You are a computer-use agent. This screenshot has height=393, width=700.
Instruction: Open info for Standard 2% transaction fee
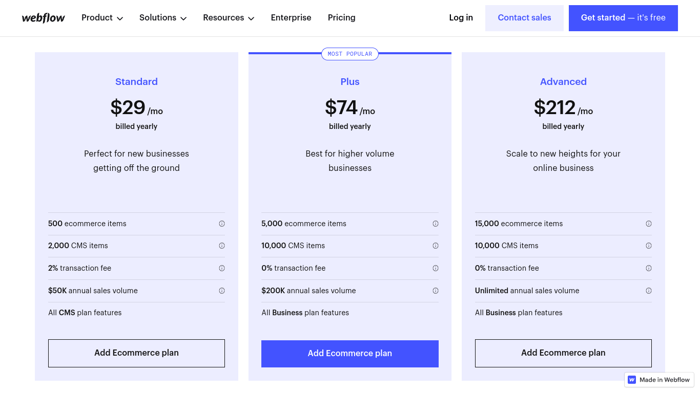tap(221, 268)
